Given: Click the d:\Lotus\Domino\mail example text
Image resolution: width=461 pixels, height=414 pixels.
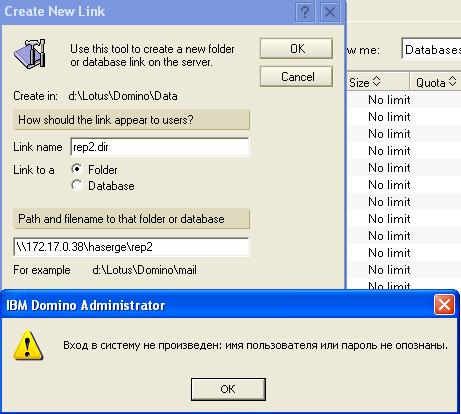Looking at the screenshot, I should click(145, 270).
